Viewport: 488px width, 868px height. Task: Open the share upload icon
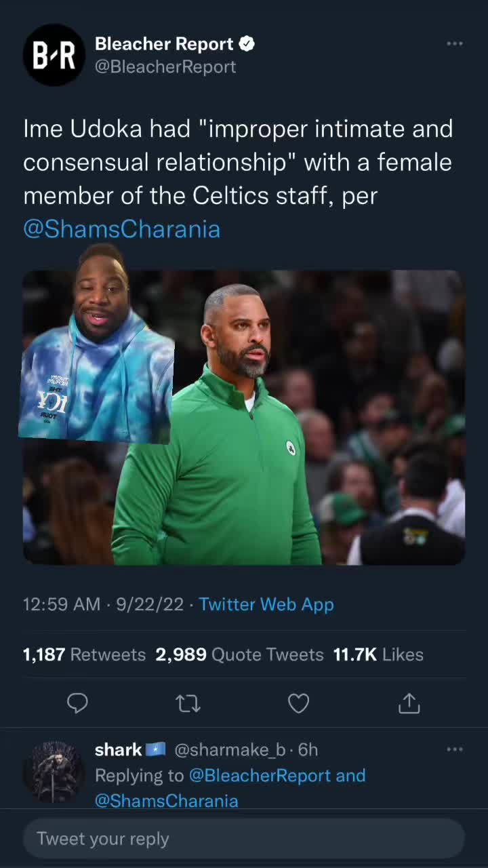(409, 703)
